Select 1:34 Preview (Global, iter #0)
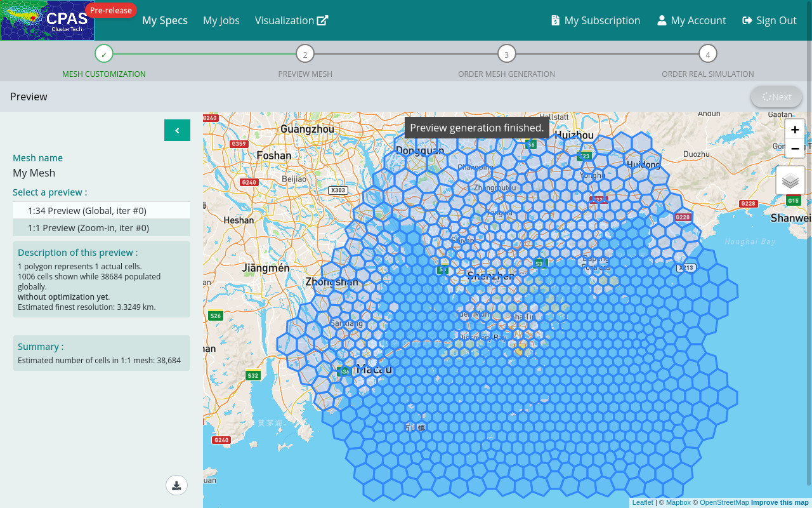This screenshot has width=812, height=508. (x=101, y=210)
